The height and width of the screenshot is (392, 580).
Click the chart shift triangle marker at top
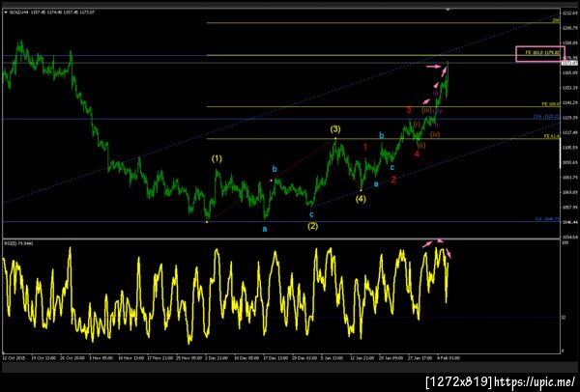448,9
